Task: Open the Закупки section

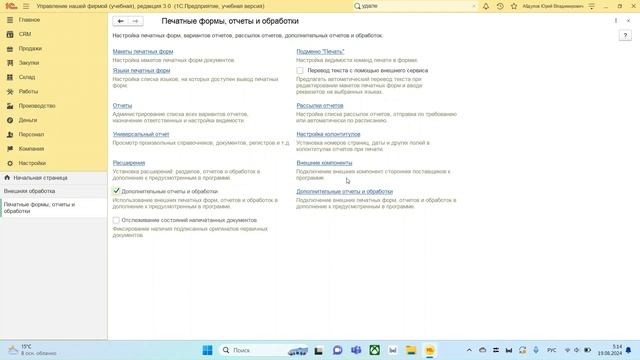Action: click(x=29, y=62)
